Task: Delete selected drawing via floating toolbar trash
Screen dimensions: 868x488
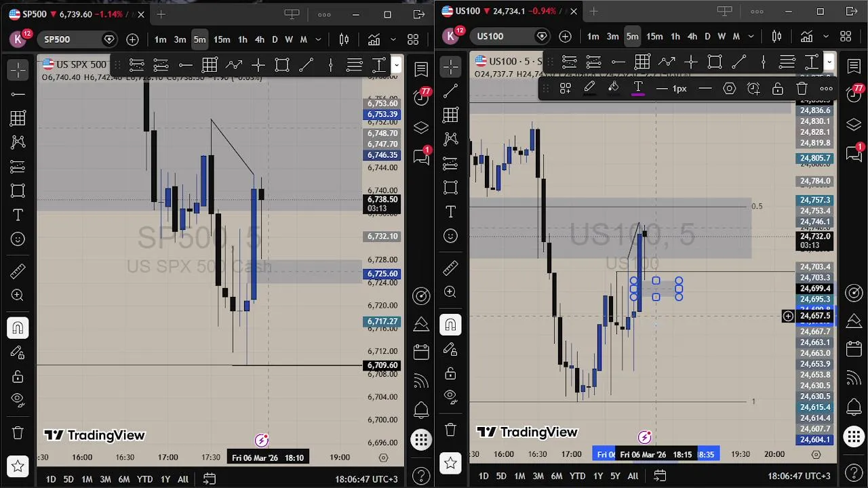Action: tap(802, 88)
